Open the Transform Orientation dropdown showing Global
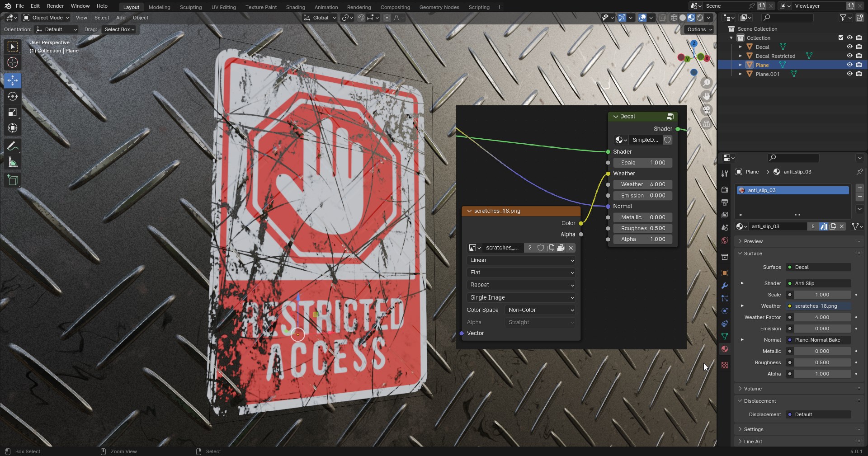868x456 pixels. tap(320, 18)
